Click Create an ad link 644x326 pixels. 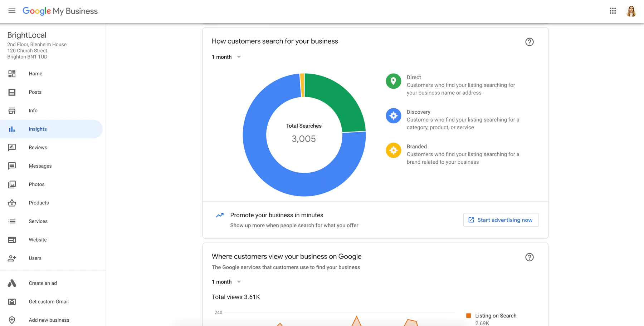(x=43, y=283)
